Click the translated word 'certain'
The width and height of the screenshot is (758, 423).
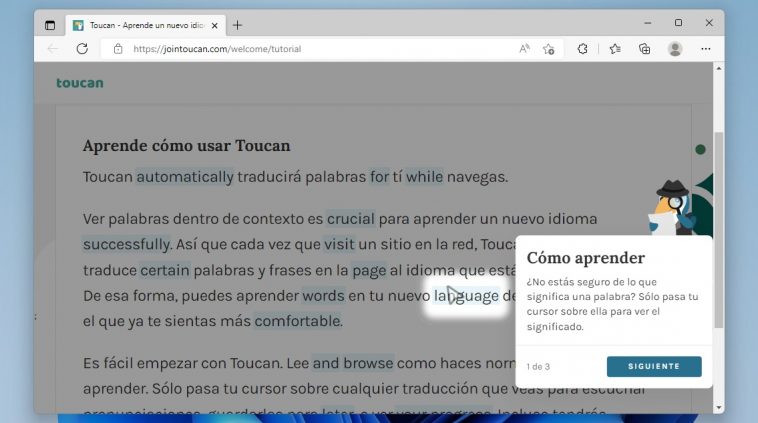point(165,270)
